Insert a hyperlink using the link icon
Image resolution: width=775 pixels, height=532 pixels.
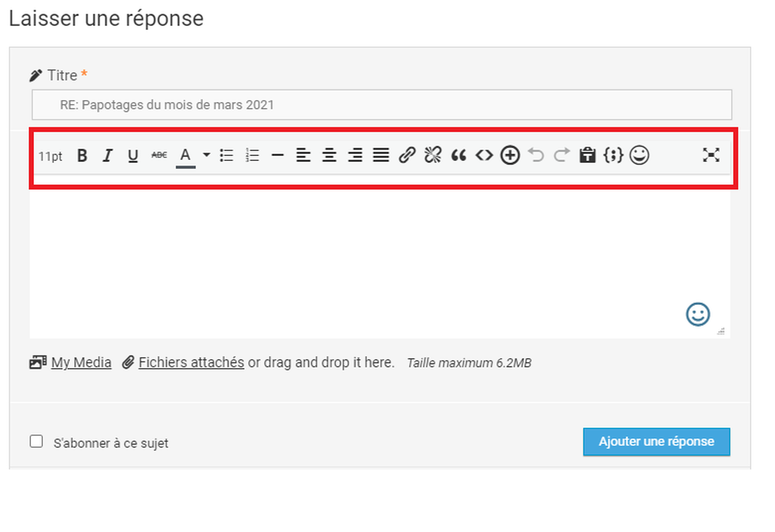[x=407, y=155]
